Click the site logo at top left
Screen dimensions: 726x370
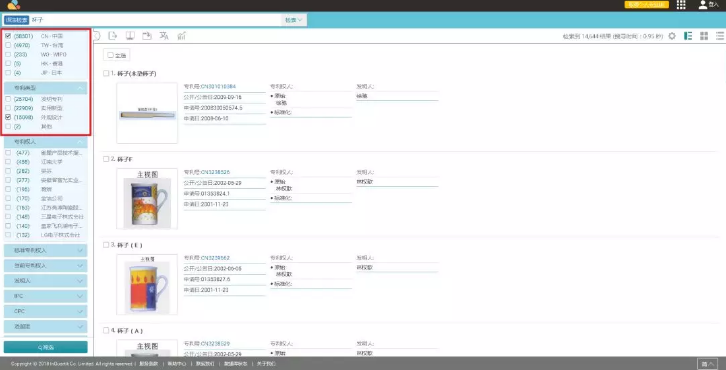click(14, 5)
